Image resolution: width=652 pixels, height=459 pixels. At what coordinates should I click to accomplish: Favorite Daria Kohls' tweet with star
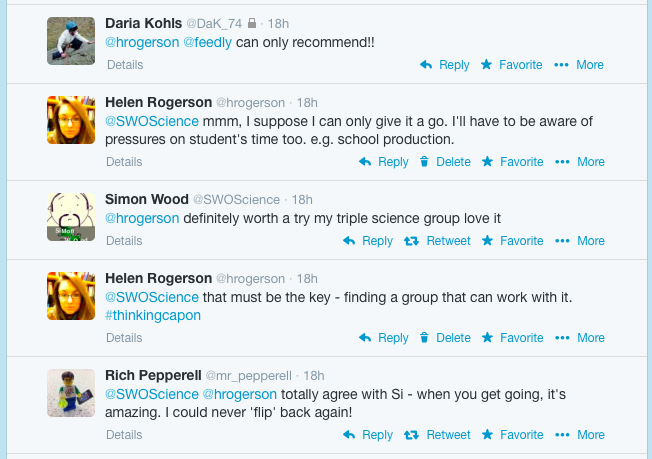pyautogui.click(x=511, y=65)
